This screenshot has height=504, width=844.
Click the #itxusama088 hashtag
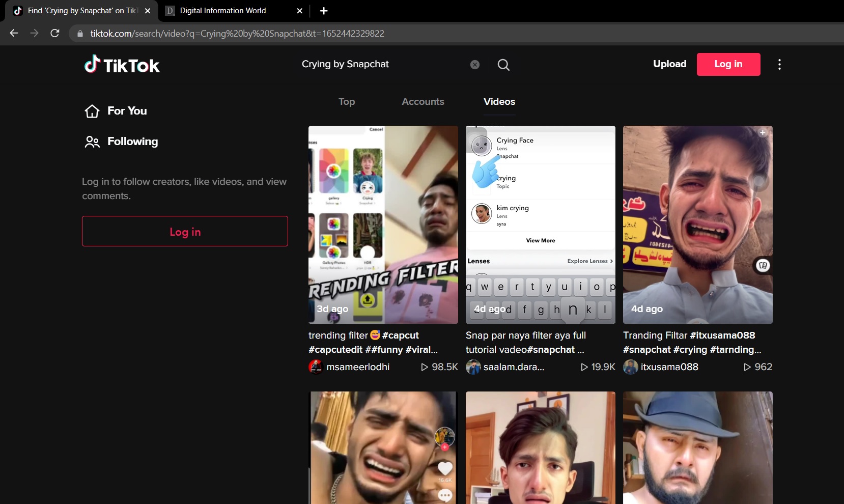pyautogui.click(x=722, y=335)
